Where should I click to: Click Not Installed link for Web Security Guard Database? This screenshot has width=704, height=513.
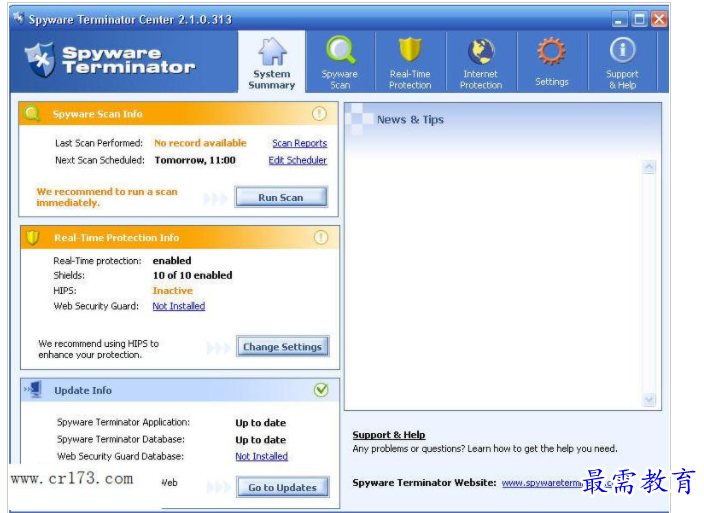pos(262,456)
